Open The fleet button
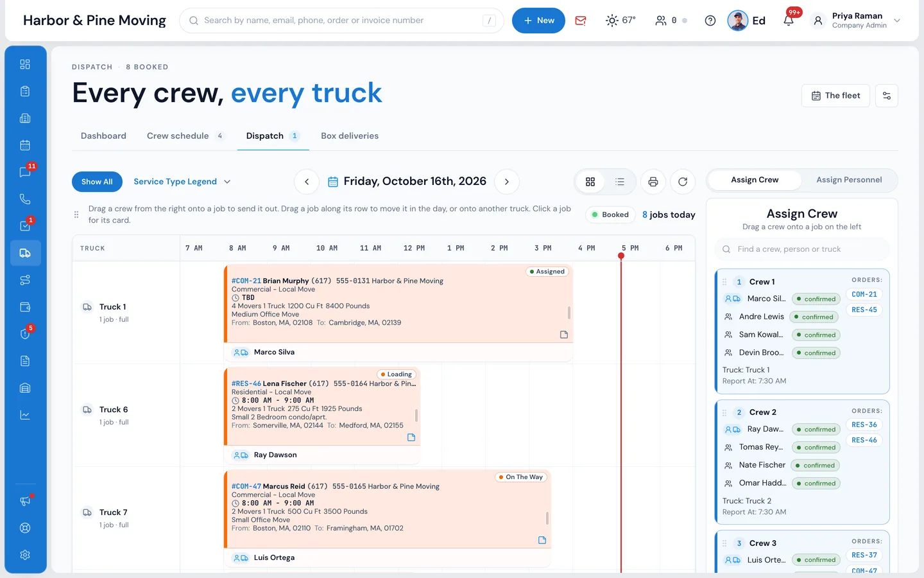The height and width of the screenshot is (578, 924). [x=835, y=96]
